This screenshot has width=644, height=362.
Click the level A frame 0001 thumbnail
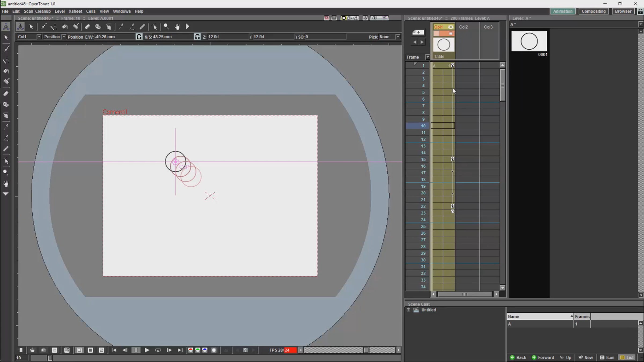point(529,41)
